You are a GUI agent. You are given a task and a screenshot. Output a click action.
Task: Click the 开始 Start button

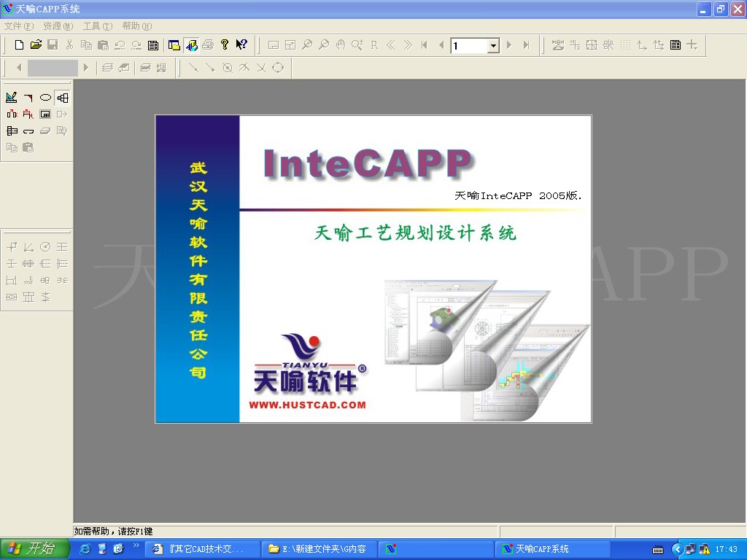pyautogui.click(x=34, y=549)
